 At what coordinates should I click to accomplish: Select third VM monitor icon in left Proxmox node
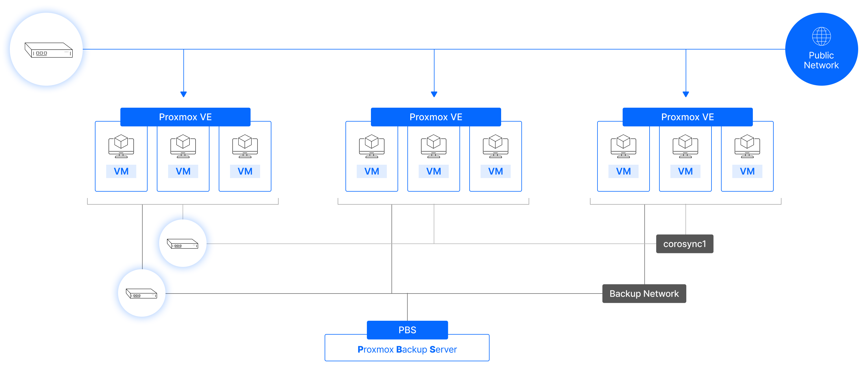245,146
